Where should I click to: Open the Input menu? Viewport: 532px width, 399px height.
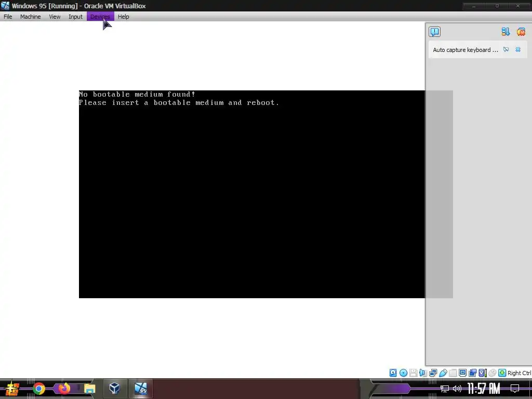(75, 17)
